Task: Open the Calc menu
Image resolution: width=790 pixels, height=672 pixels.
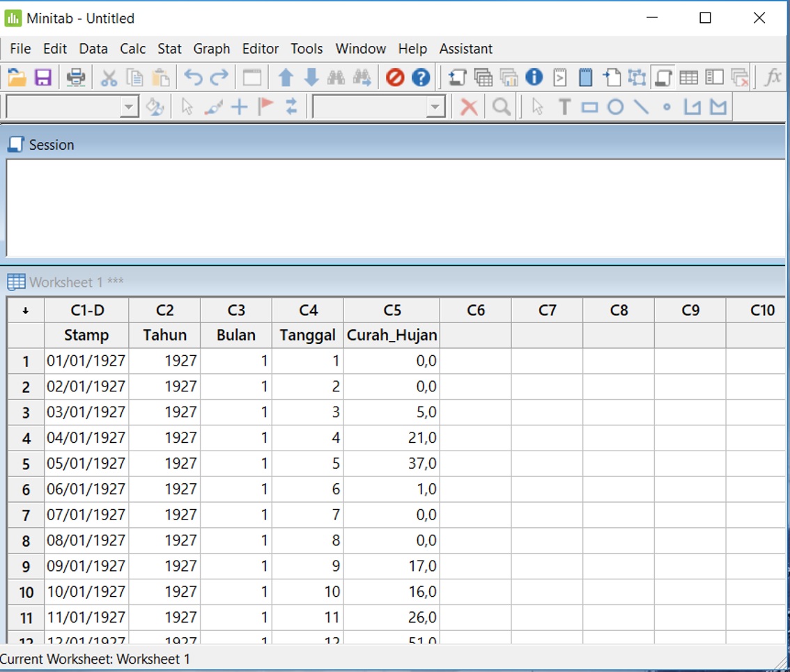Action: (x=132, y=49)
